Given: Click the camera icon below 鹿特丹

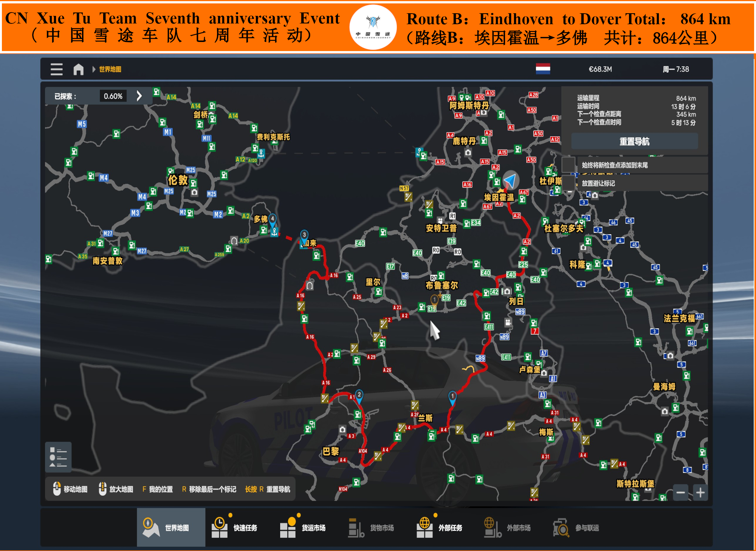Looking at the screenshot, I should coord(468,153).
